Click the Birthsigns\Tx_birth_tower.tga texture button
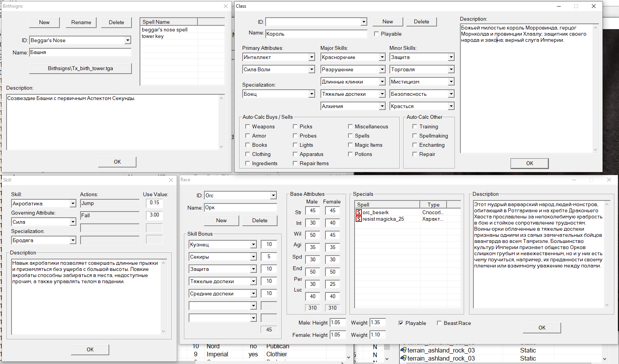Image resolution: width=619 pixels, height=364 pixels. [80, 68]
